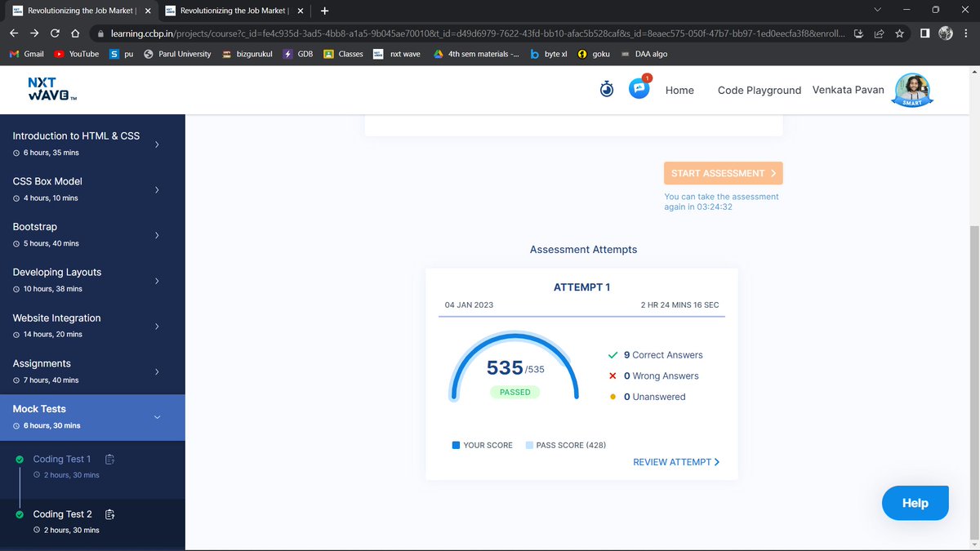Open the GDB bookmark
980x551 pixels.
298,54
